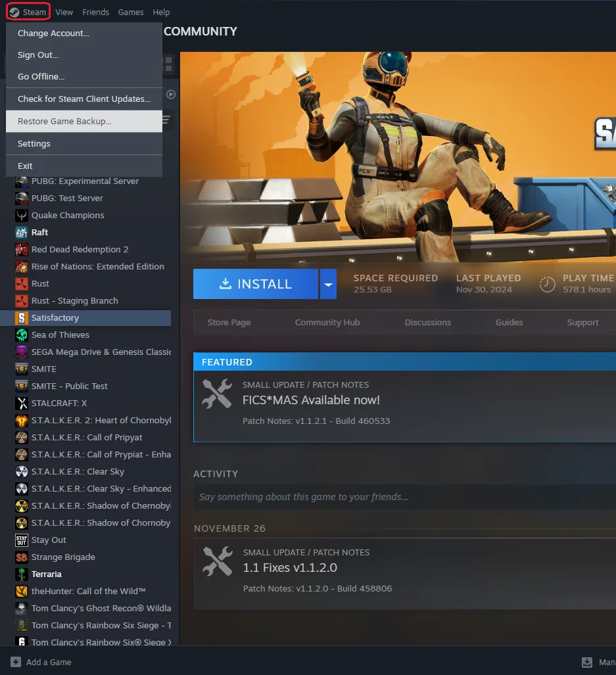616x675 pixels.
Task: Click the Raft game icon in library
Action: tap(22, 232)
